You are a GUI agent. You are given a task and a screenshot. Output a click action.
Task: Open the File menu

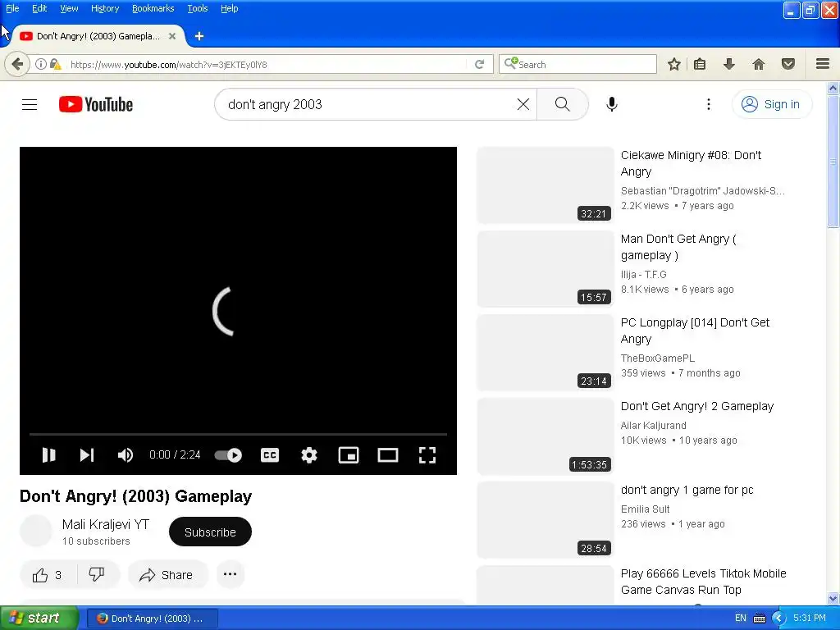tap(12, 8)
